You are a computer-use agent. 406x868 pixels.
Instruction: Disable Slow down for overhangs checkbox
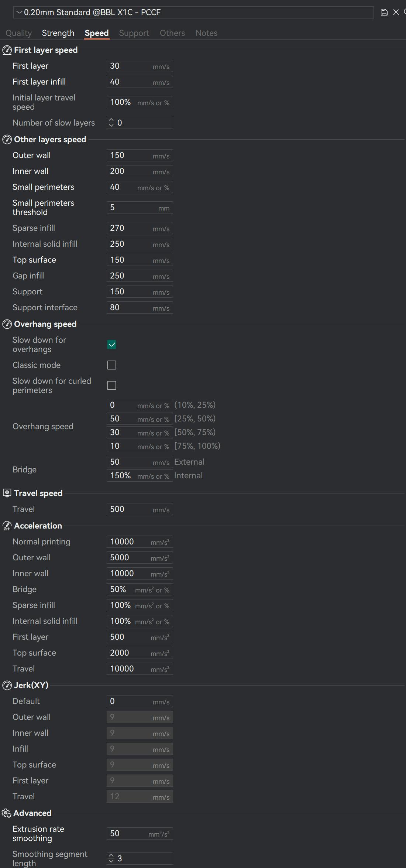[111, 345]
